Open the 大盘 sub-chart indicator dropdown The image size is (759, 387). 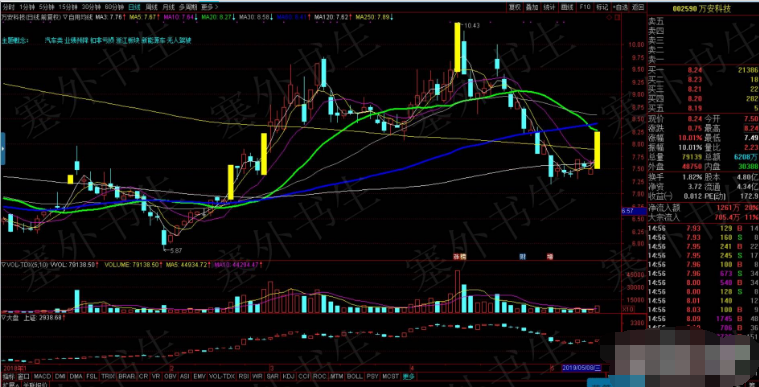(x=4, y=318)
